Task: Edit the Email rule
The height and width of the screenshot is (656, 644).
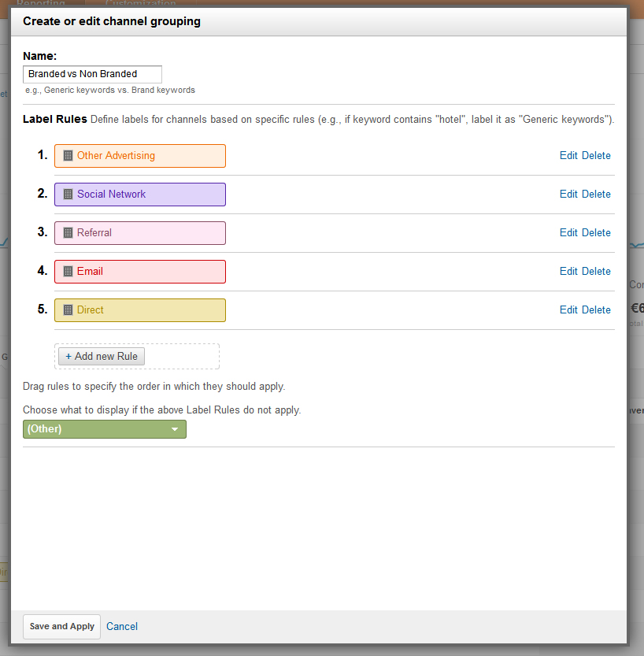Action: 568,272
